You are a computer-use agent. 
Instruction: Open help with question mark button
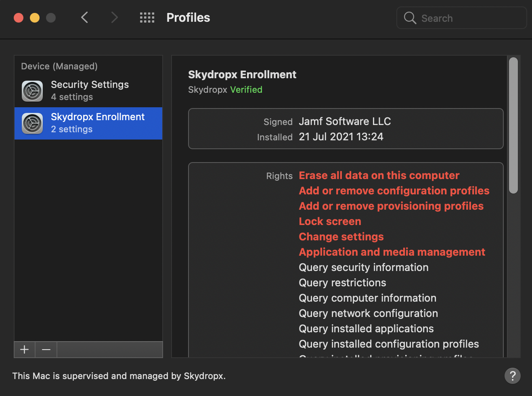coord(513,376)
